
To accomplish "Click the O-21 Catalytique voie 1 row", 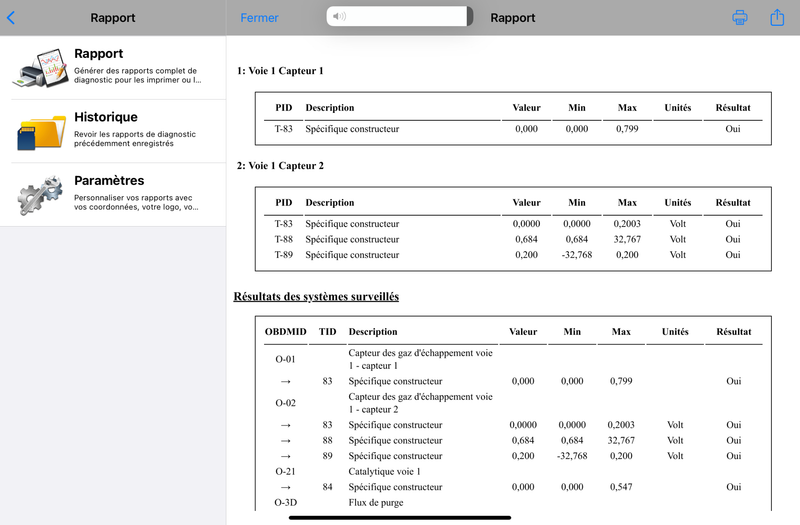I will pyautogui.click(x=513, y=471).
